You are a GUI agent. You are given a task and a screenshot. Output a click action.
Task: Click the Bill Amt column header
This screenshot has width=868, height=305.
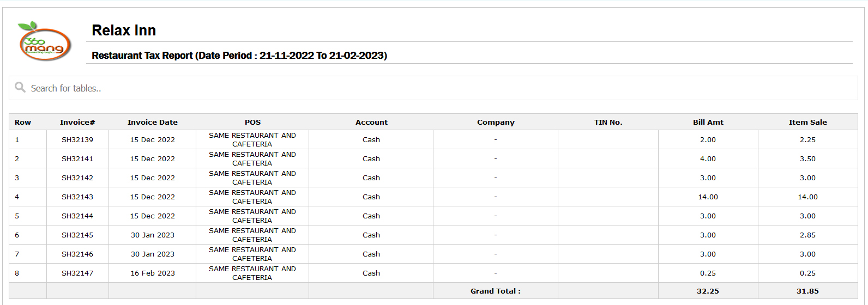pyautogui.click(x=708, y=123)
